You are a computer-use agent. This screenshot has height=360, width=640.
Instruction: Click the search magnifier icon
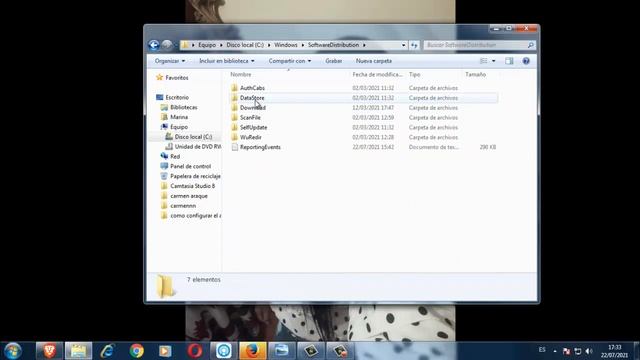click(530, 45)
